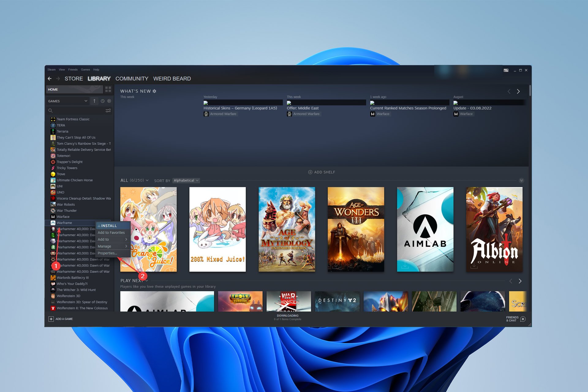This screenshot has width=588, height=392.
Task: Click the Warface game icon
Action: pos(53,217)
